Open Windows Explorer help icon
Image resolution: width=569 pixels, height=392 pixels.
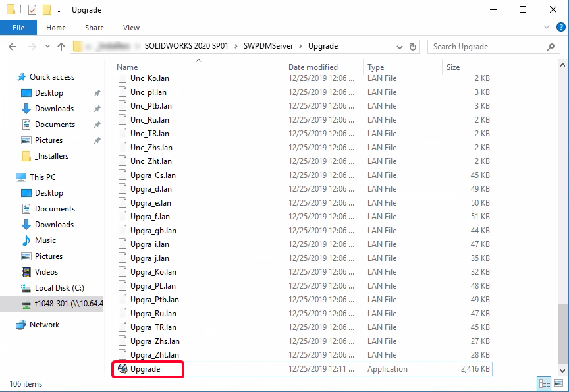[x=560, y=27]
